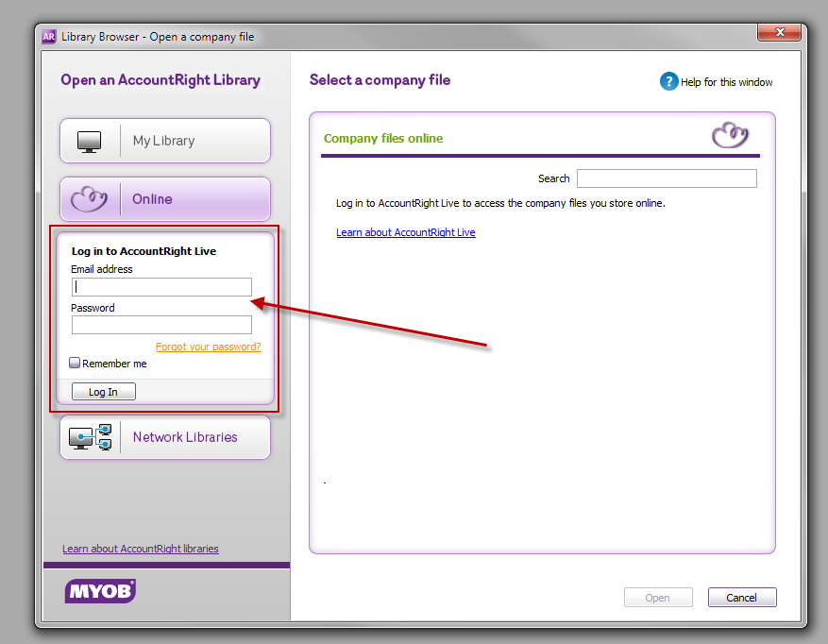Click the cloud icon on the Online button

click(x=90, y=199)
